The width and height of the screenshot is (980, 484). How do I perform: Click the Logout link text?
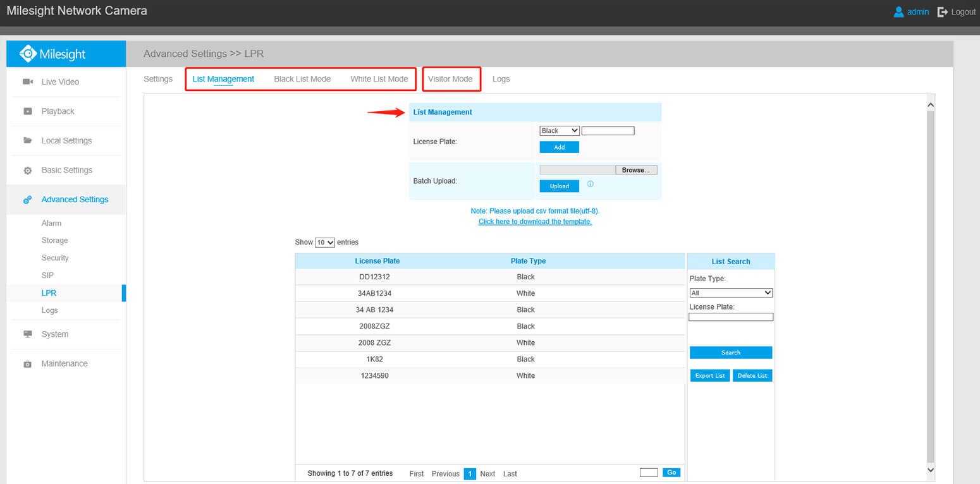(964, 12)
